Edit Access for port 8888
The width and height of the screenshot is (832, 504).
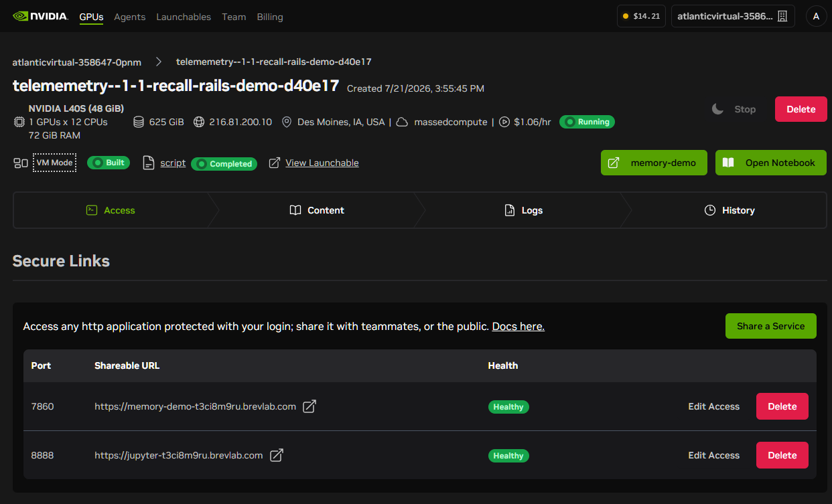coord(714,455)
